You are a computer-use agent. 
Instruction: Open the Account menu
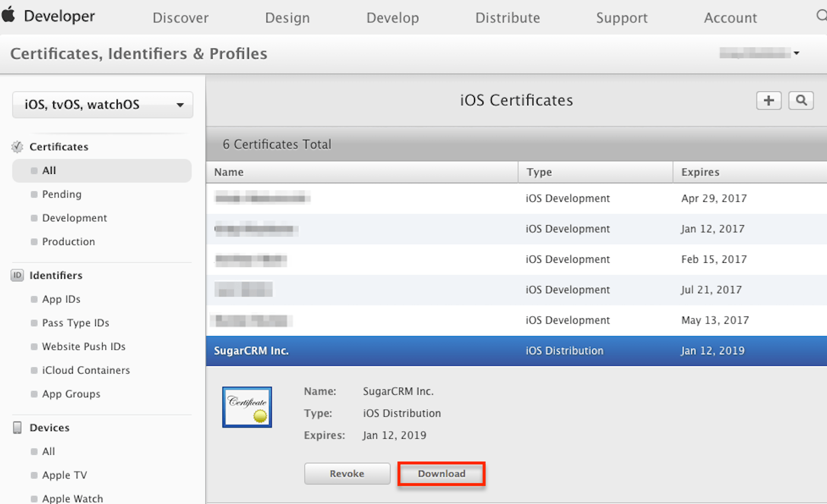point(731,18)
